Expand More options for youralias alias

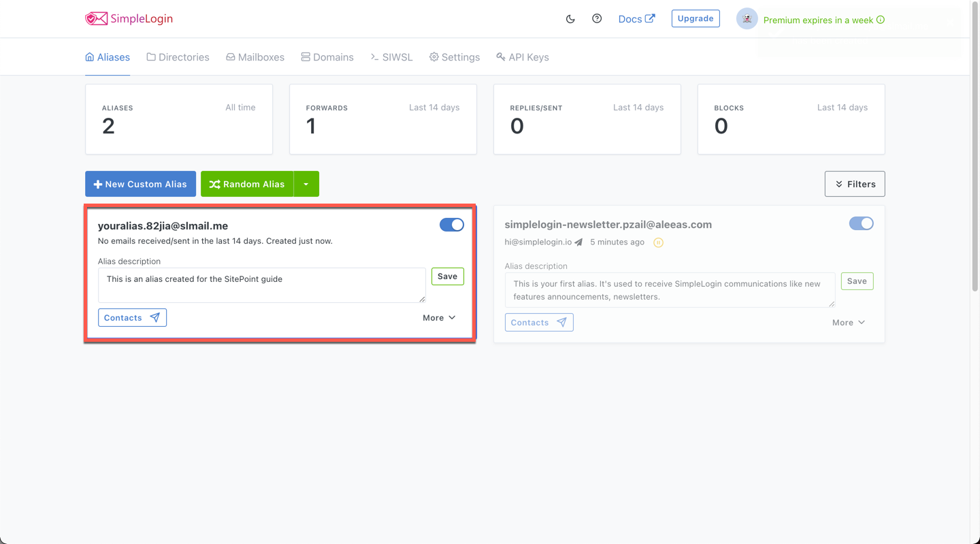point(439,318)
